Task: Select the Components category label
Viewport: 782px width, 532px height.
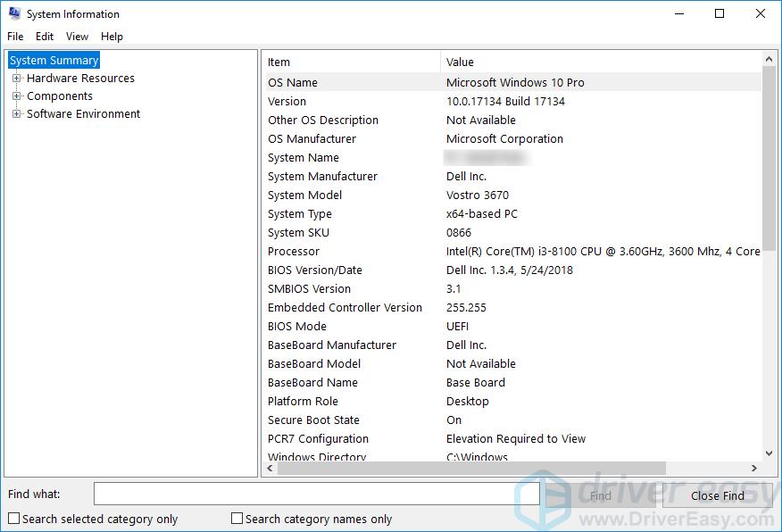Action: pos(60,96)
